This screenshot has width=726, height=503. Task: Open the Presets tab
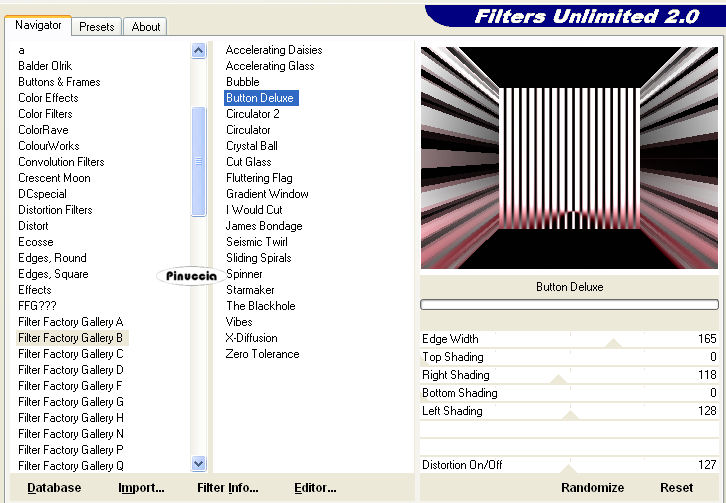(x=97, y=27)
